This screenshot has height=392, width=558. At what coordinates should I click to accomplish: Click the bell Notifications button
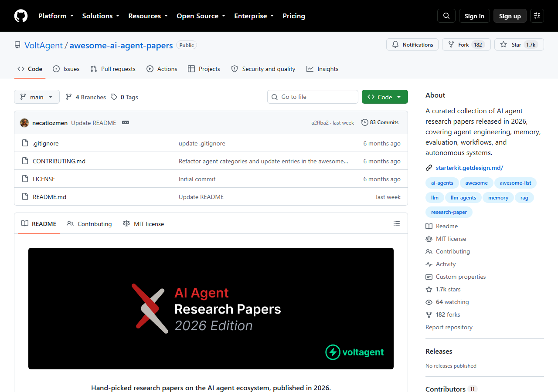point(412,44)
